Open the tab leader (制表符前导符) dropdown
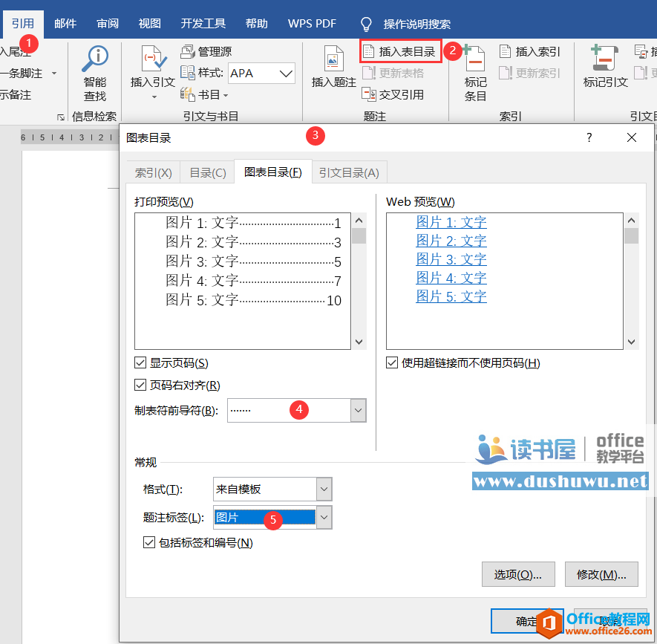Image resolution: width=657 pixels, height=644 pixels. click(359, 411)
